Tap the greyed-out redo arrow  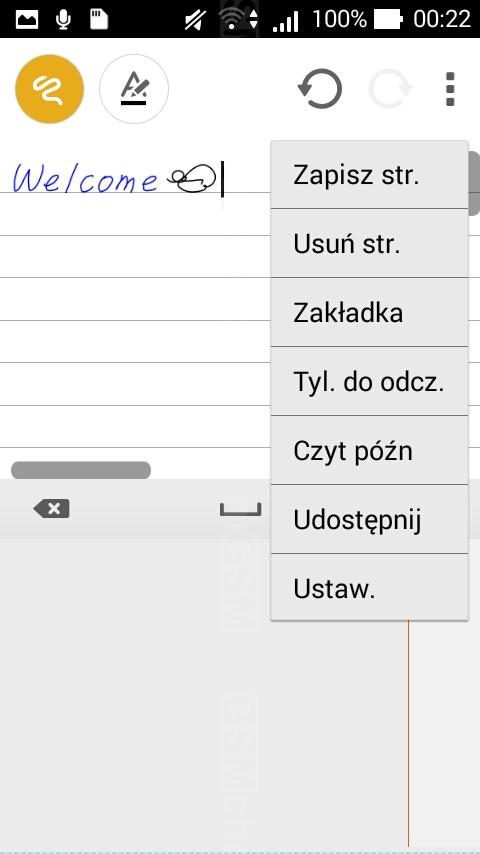click(x=390, y=89)
